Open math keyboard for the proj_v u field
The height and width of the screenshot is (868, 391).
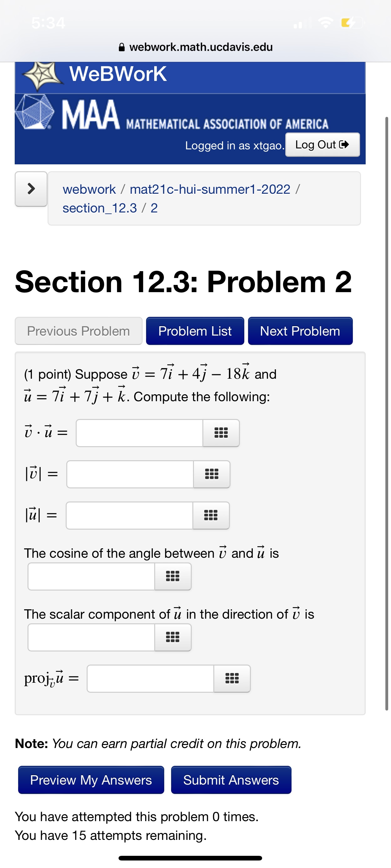(x=233, y=679)
